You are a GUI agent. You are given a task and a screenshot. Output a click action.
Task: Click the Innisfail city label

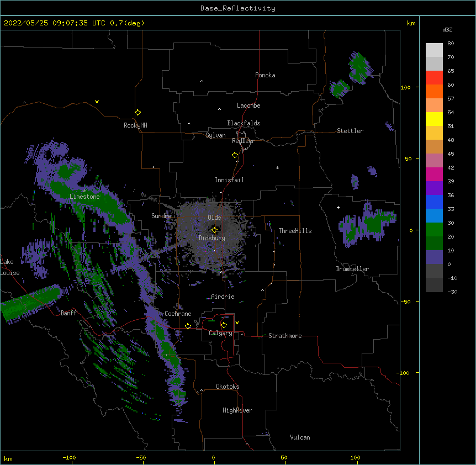click(229, 180)
